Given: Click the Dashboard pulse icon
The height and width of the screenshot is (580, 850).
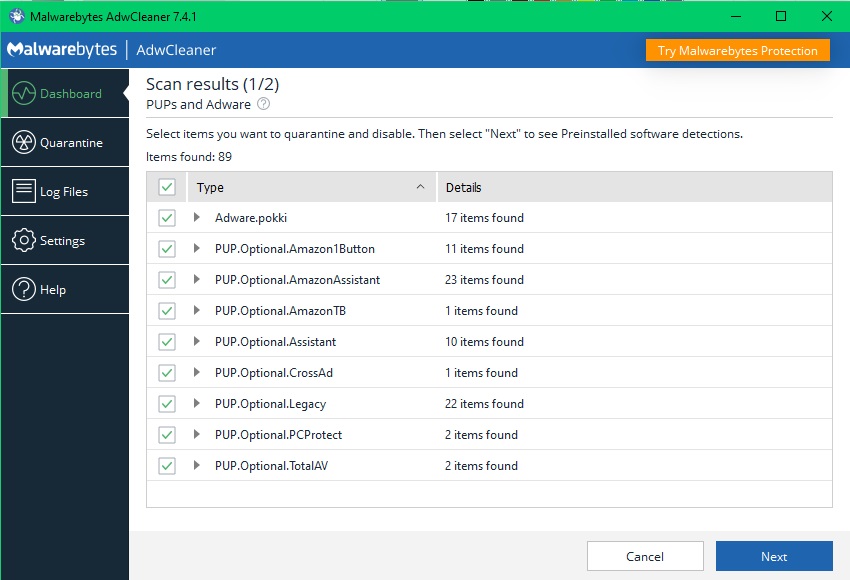Looking at the screenshot, I should 24,93.
